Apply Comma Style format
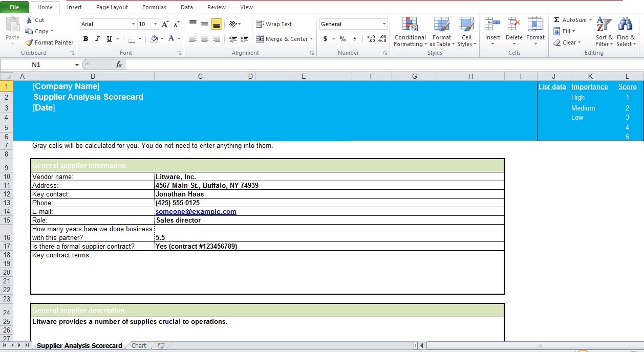This screenshot has height=352, width=644. [x=355, y=39]
